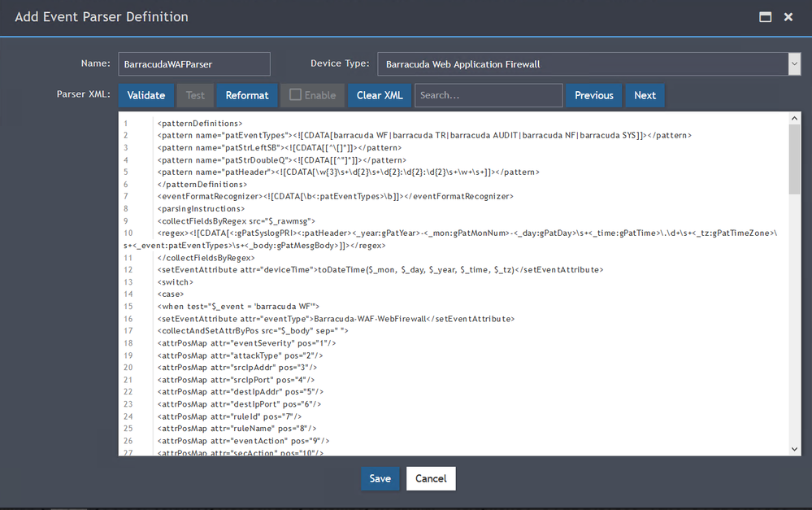Click the attrPosMap destIpPort line
This screenshot has width=812, height=510.
coord(239,405)
